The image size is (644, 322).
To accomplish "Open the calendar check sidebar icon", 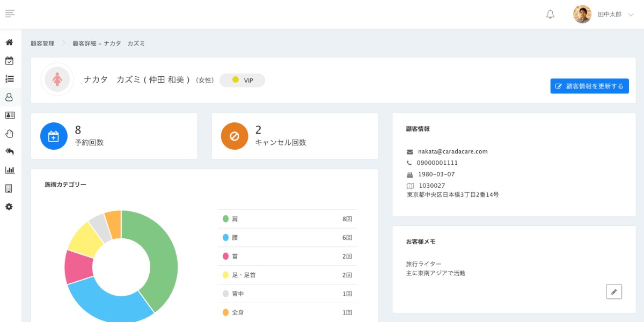I will coord(9,60).
